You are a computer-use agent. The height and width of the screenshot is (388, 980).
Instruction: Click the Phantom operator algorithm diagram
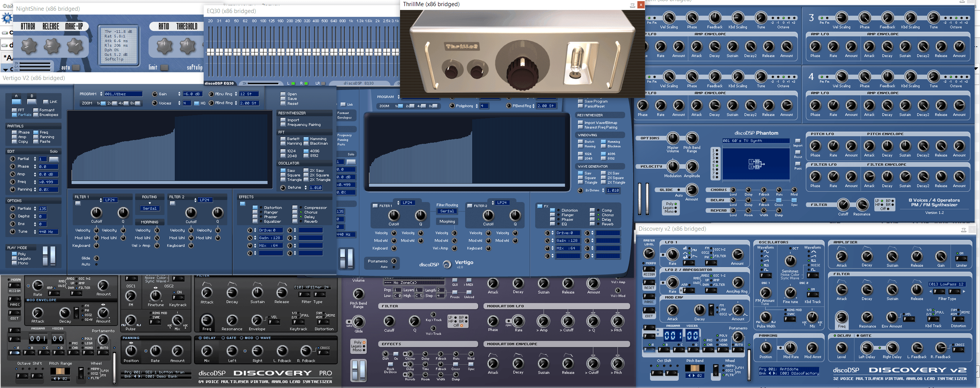pyautogui.click(x=756, y=164)
